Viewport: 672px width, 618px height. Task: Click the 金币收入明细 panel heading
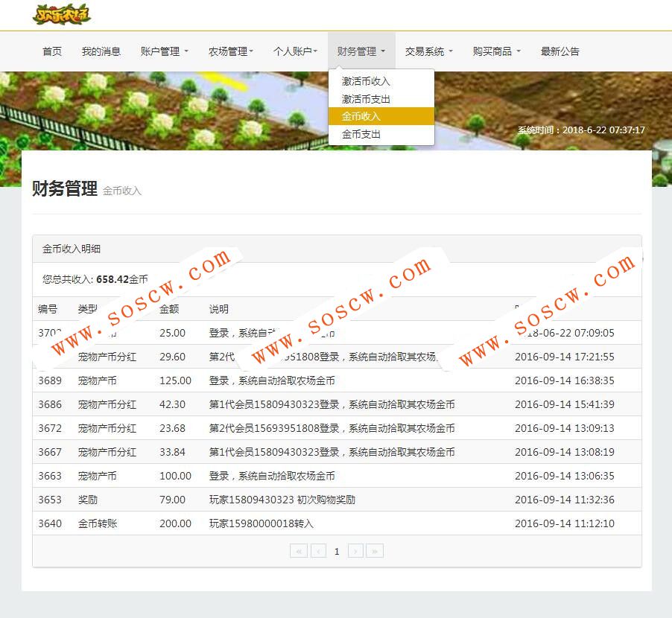tap(71, 249)
